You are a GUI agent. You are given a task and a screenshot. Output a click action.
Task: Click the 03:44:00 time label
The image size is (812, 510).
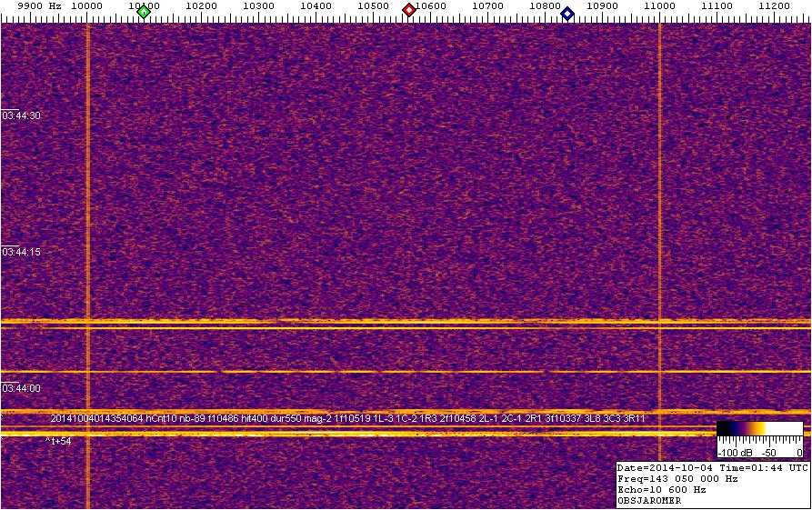coord(22,388)
